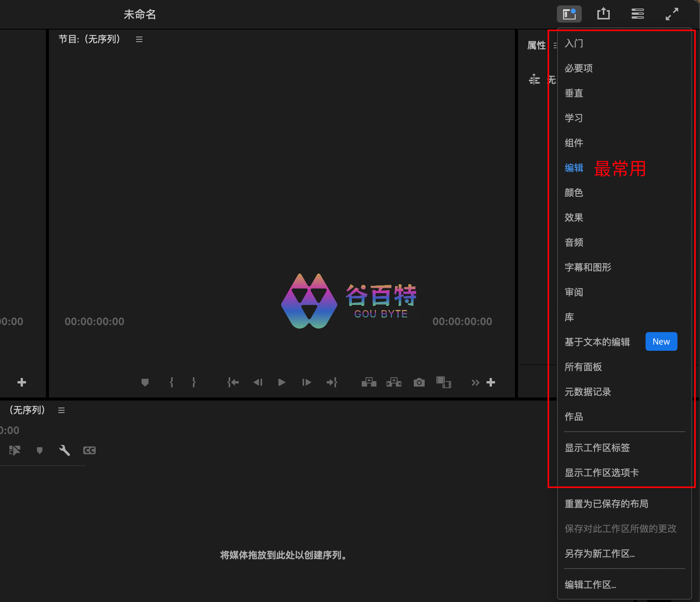Toggle Show Workspace Label menu option

pyautogui.click(x=597, y=448)
